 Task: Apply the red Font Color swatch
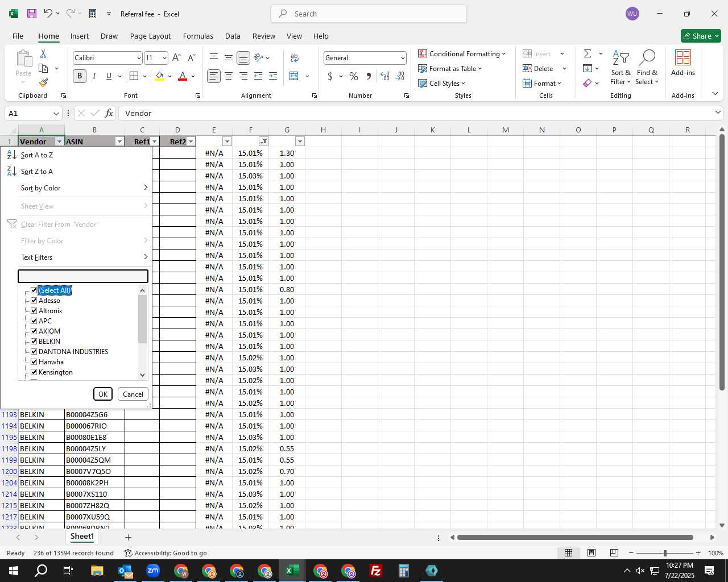pos(183,76)
